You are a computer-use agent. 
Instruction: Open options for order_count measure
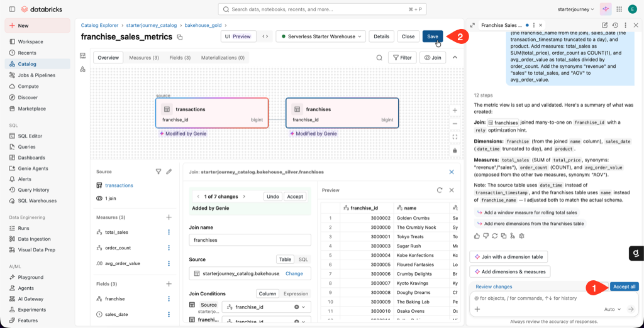point(169,248)
